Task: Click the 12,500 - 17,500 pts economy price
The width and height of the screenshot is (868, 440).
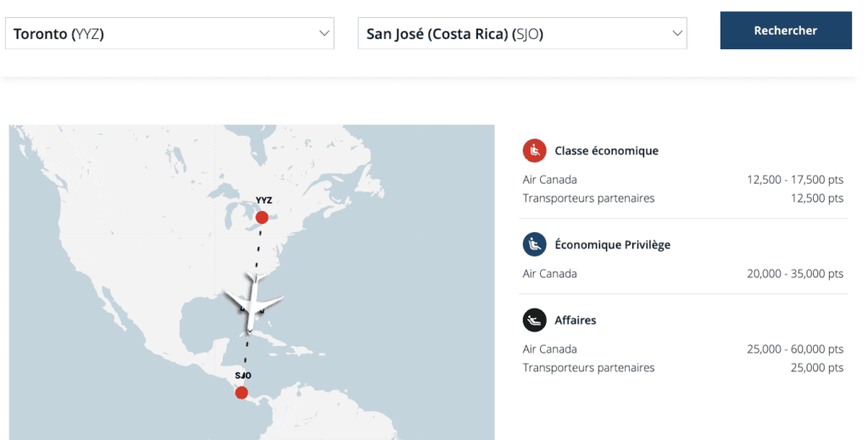Action: point(795,180)
